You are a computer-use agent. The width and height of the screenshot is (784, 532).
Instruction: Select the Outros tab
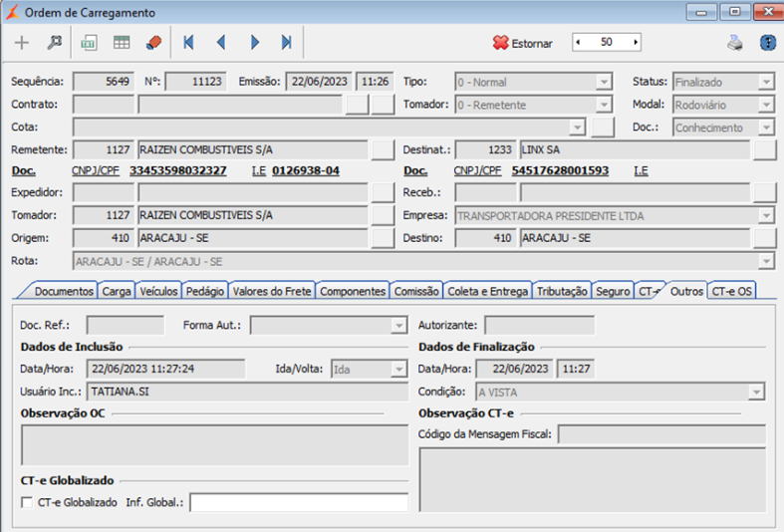[686, 291]
